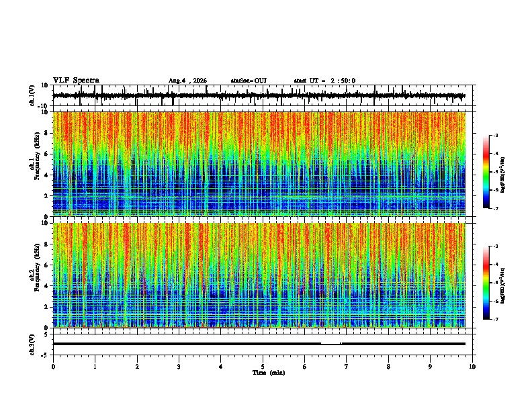Click the "ch.1(V)" waveform axis label
Image resolution: width=532 pixels, height=411 pixels.
[x=32, y=95]
